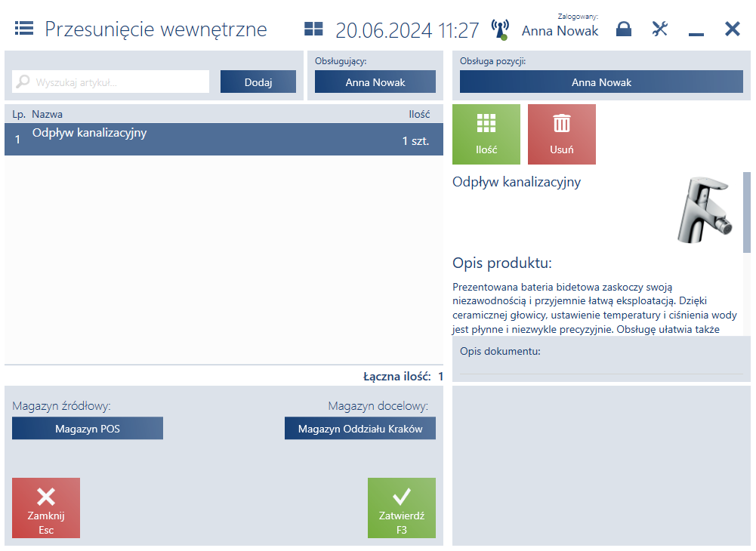Lock the session with padlock icon

coord(623,29)
